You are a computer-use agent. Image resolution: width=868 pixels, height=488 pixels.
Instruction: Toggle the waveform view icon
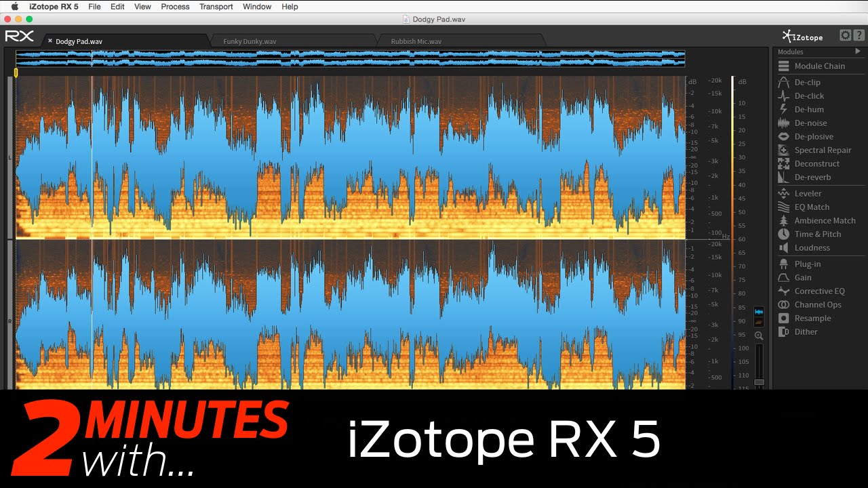point(759,312)
